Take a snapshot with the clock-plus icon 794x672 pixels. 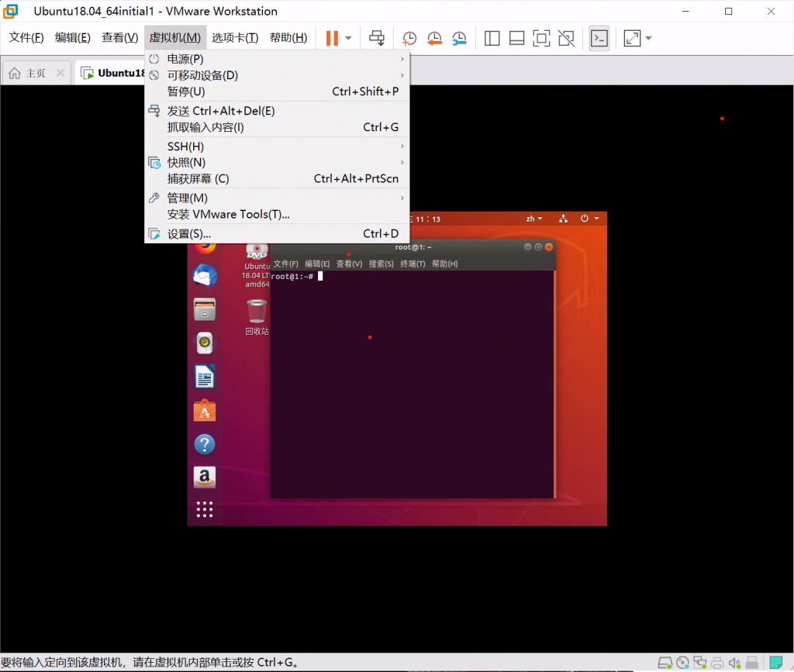pos(409,38)
